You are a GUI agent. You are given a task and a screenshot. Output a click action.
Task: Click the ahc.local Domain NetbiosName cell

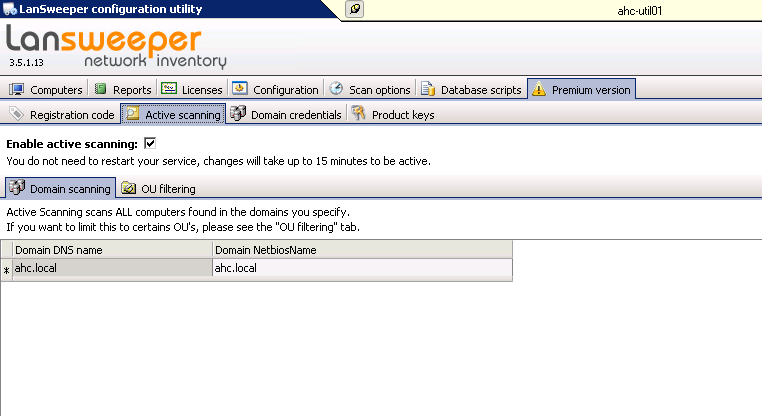pos(361,268)
